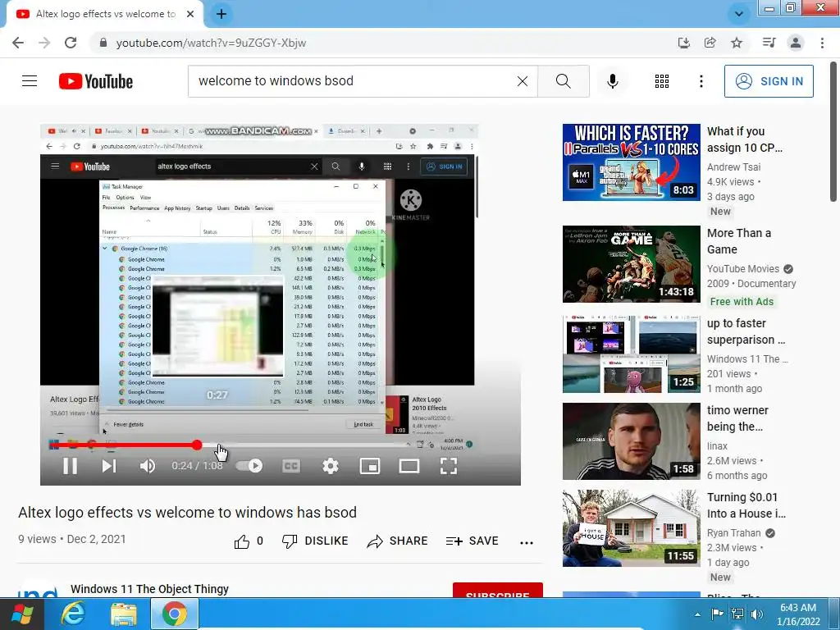This screenshot has width=840, height=630.
Task: Click SAVE to playlist button
Action: [472, 541]
